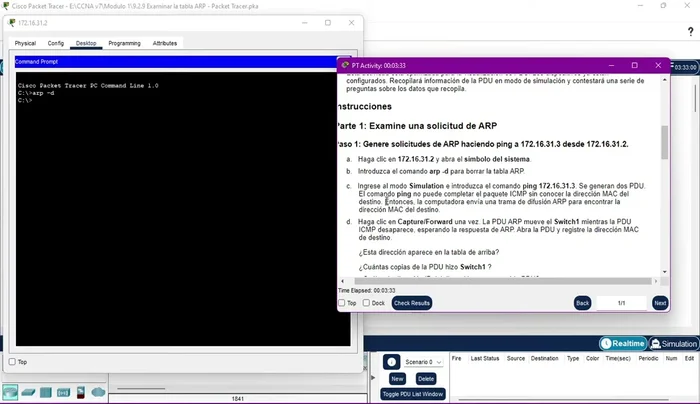Click New scenario button
The image size is (700, 404).
(397, 379)
